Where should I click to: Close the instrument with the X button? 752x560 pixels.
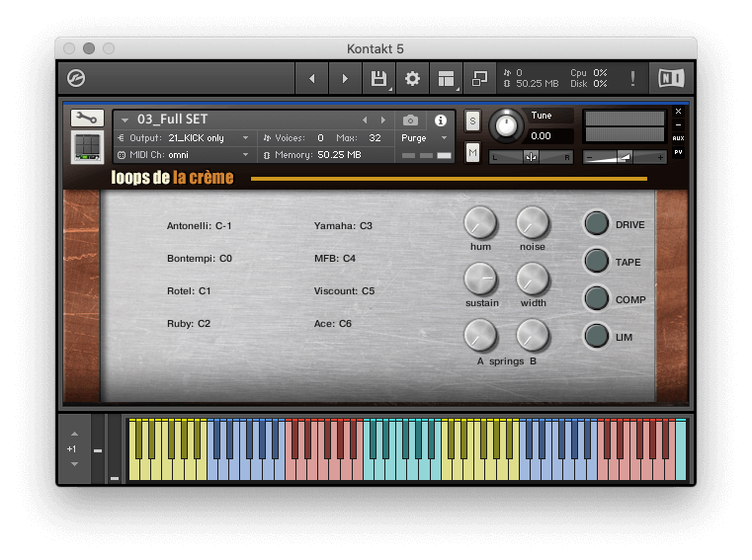pos(678,112)
